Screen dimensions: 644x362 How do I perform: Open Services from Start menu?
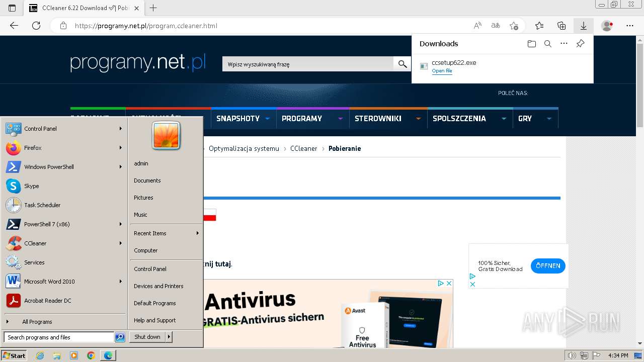pos(64,262)
